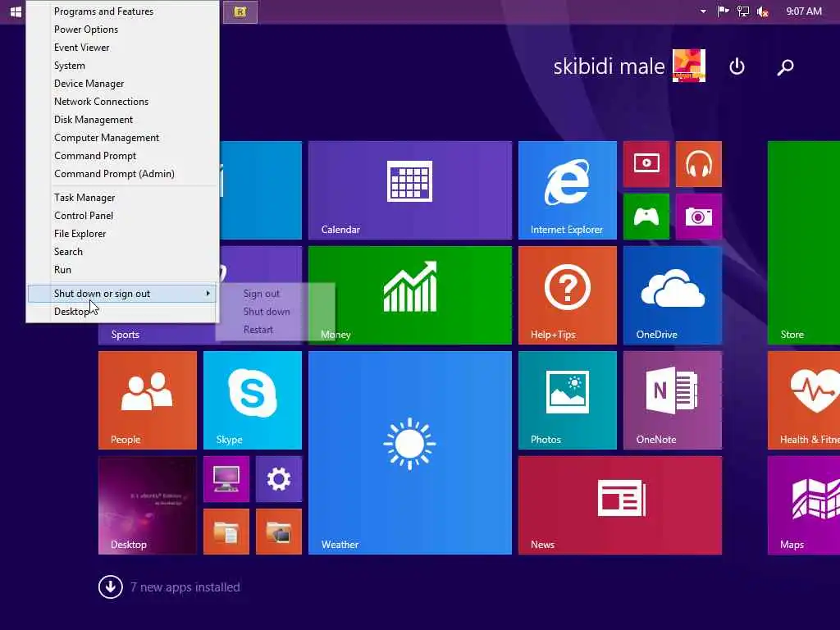840x630 pixels.
Task: Click the muted volume tray icon
Action: (x=763, y=11)
